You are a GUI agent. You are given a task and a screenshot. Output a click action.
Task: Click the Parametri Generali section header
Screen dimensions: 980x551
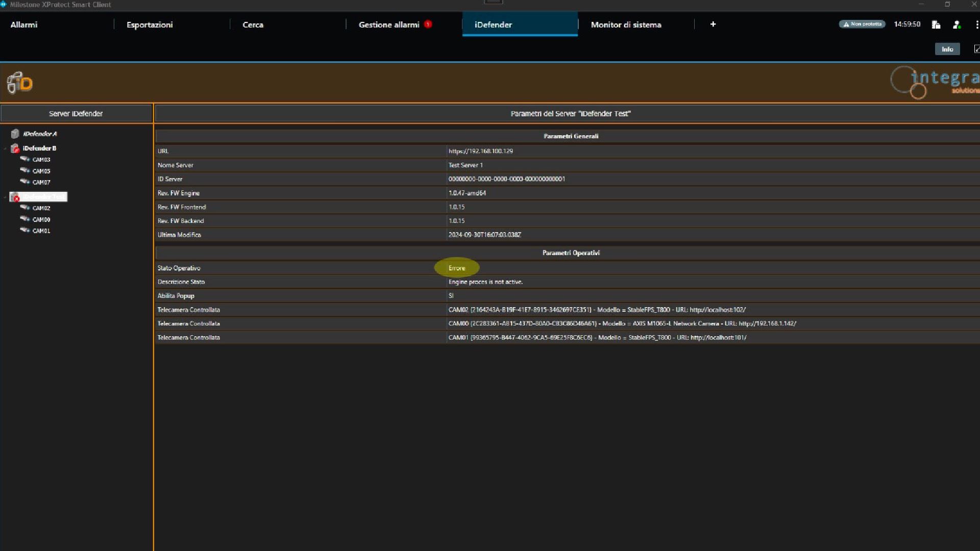click(571, 136)
